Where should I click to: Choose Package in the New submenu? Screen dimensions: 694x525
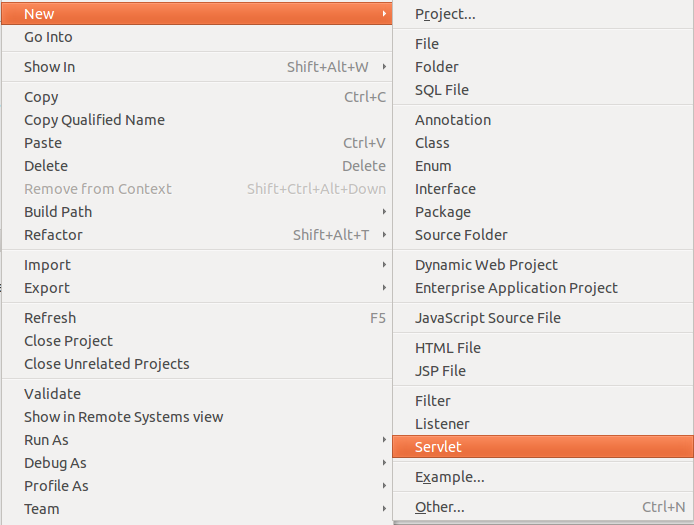coord(543,212)
